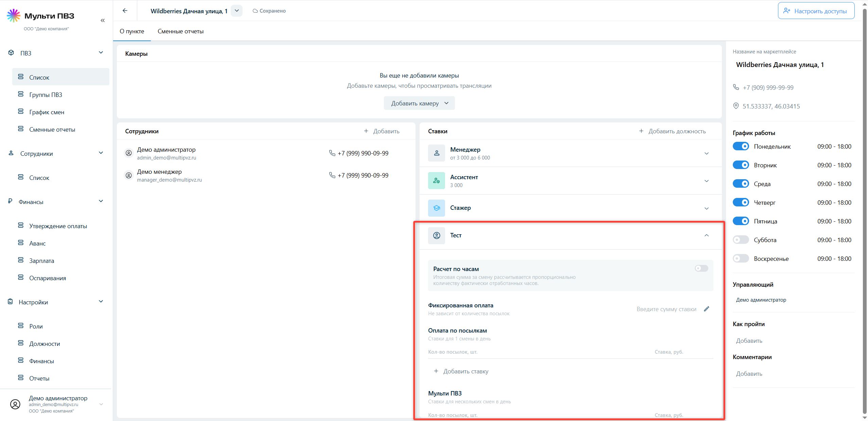Toggle Расчет по часам switch
The image size is (868, 421).
pos(702,268)
